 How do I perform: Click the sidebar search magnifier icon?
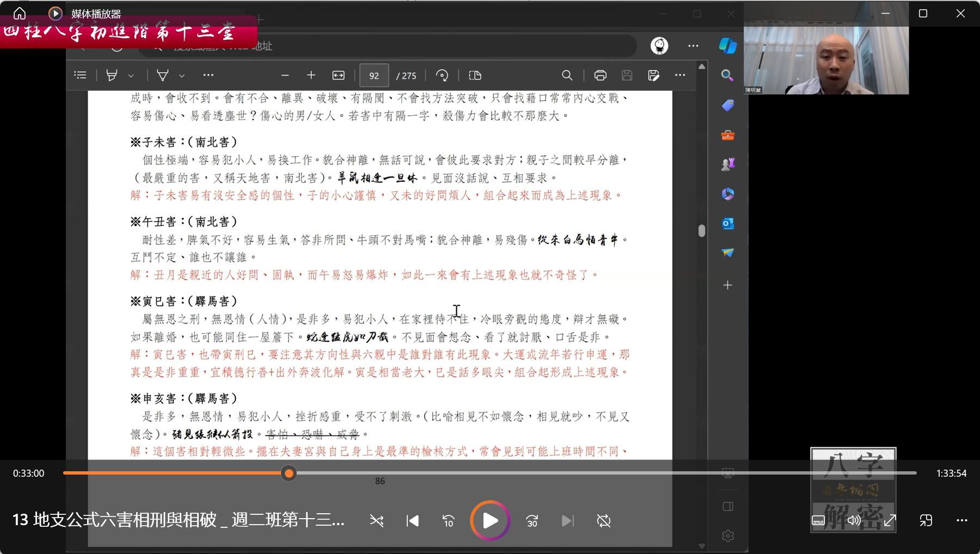click(x=727, y=75)
